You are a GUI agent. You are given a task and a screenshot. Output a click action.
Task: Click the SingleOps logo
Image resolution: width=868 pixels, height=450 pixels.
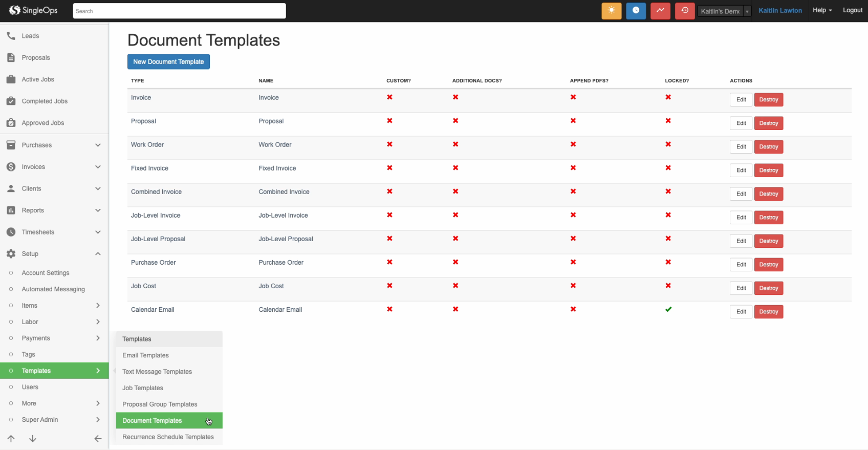click(x=33, y=10)
